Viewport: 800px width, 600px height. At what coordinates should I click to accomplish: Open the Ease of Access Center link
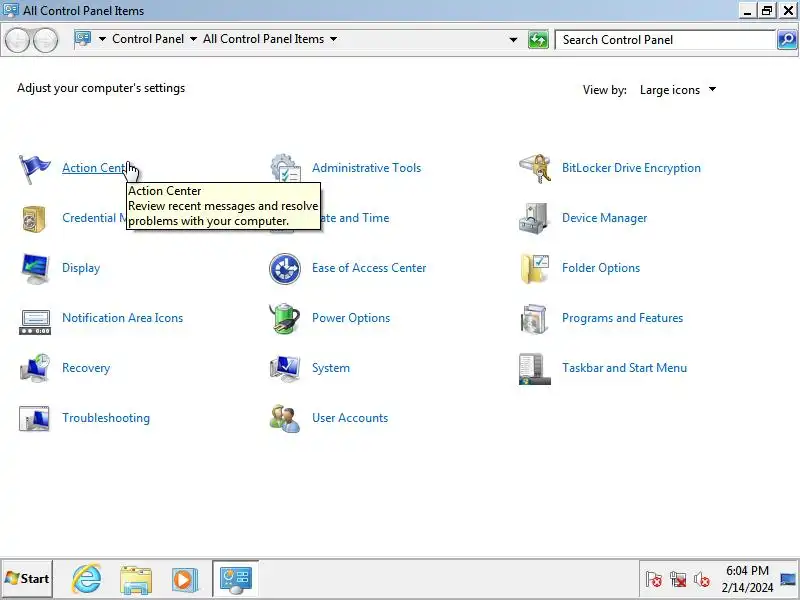tap(369, 268)
